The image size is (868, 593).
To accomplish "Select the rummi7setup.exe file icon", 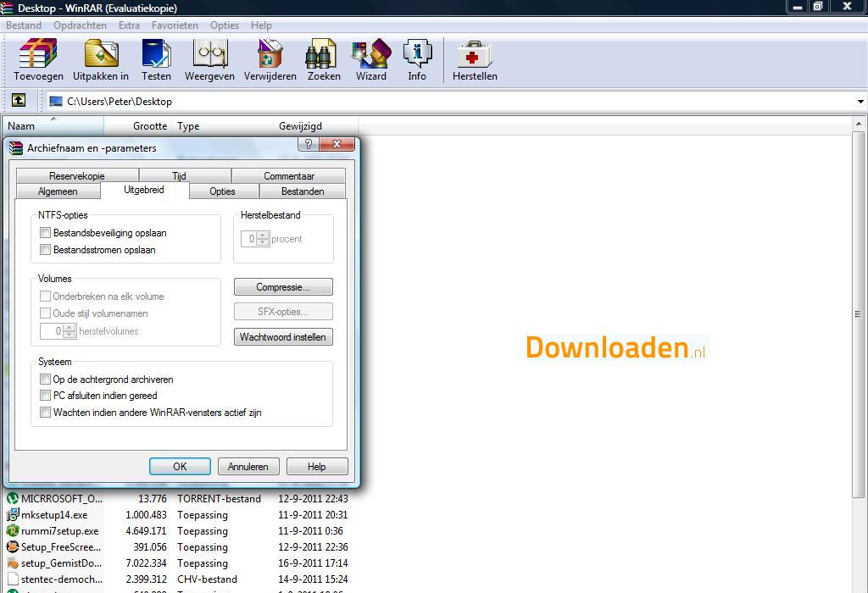I will [12, 530].
